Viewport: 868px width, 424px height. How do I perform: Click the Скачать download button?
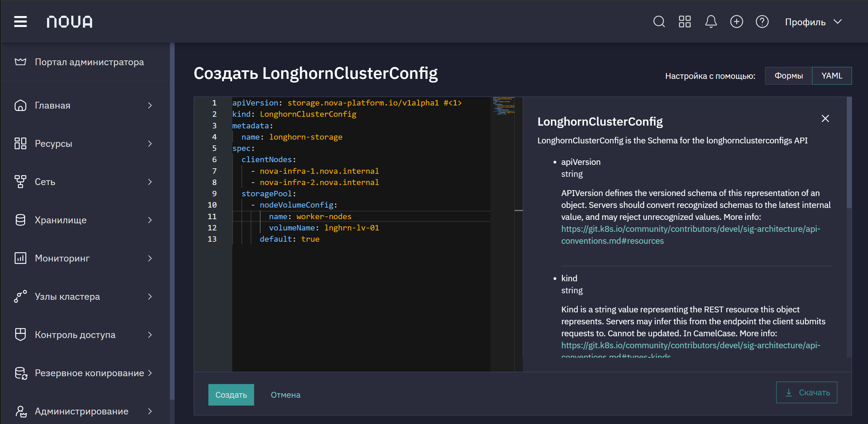click(807, 392)
